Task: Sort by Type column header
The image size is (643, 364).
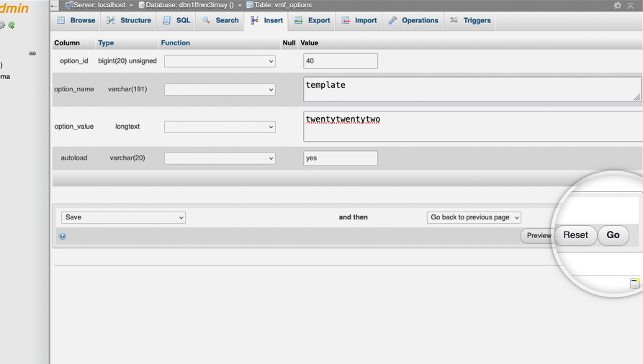Action: tap(106, 43)
